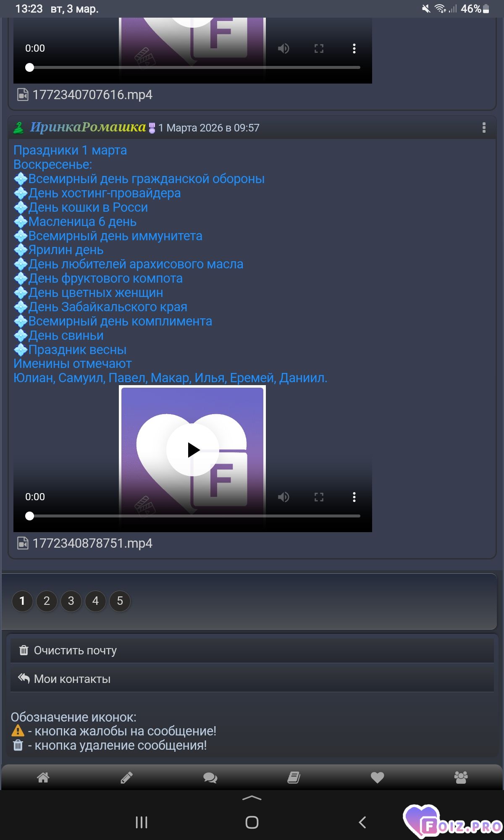Open message options next to ИринкаРомашка's post

[x=484, y=128]
